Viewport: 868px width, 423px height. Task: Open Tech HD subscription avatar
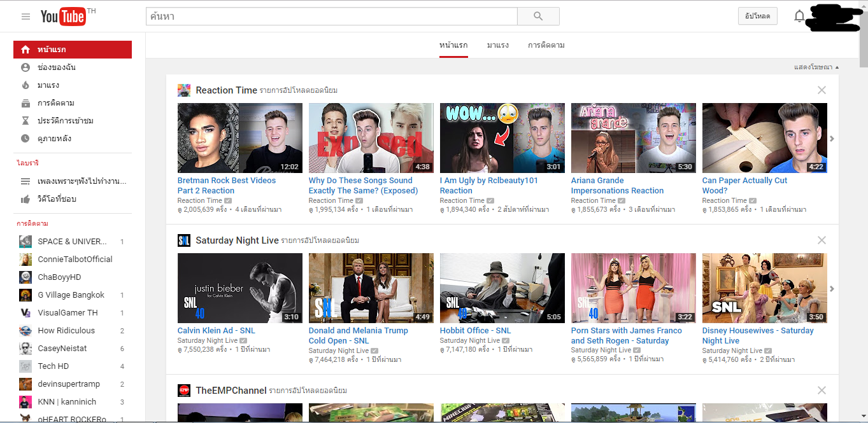tap(25, 366)
